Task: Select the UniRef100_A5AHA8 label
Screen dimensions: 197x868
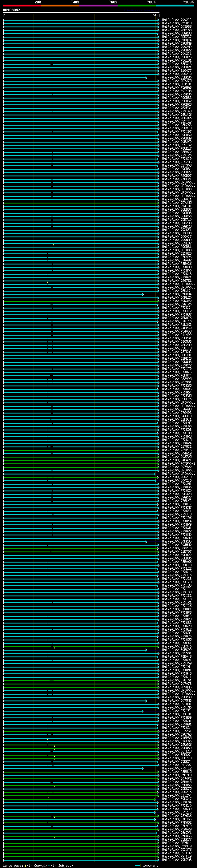Action: click(177, 88)
